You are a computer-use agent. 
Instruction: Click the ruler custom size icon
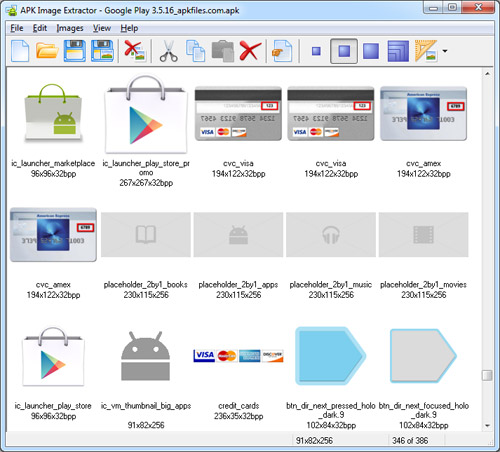pyautogui.click(x=426, y=51)
